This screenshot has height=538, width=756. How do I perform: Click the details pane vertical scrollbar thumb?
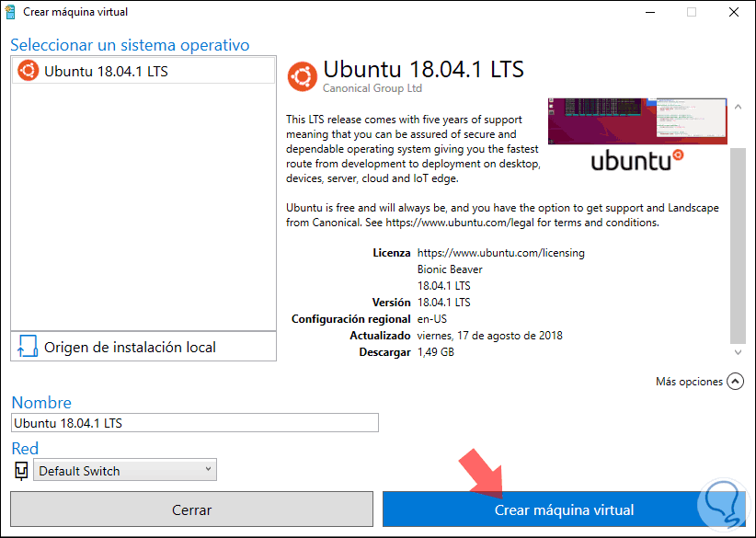click(x=738, y=244)
